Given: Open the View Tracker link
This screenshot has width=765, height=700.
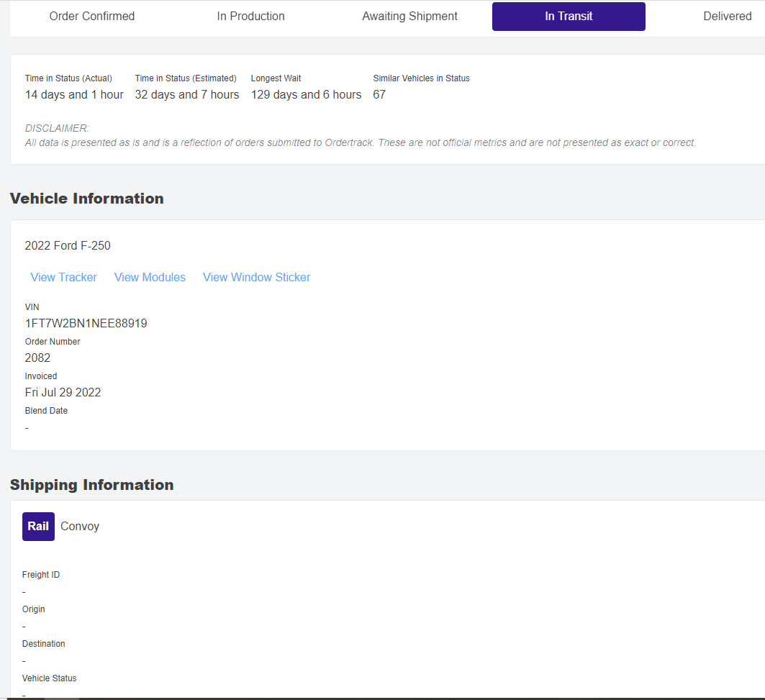Looking at the screenshot, I should coord(63,277).
